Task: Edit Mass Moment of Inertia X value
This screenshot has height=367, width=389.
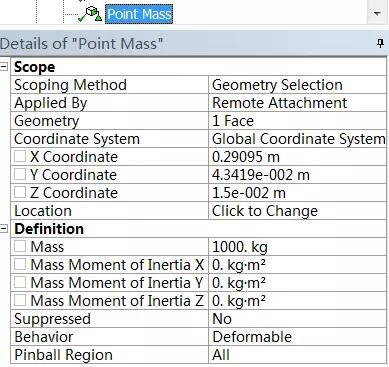Action: pos(297,265)
